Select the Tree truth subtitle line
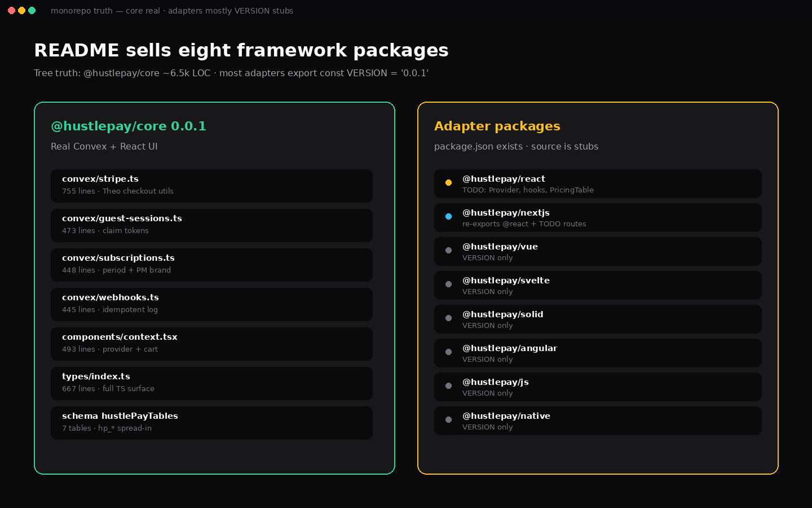The image size is (812, 508). [x=231, y=73]
